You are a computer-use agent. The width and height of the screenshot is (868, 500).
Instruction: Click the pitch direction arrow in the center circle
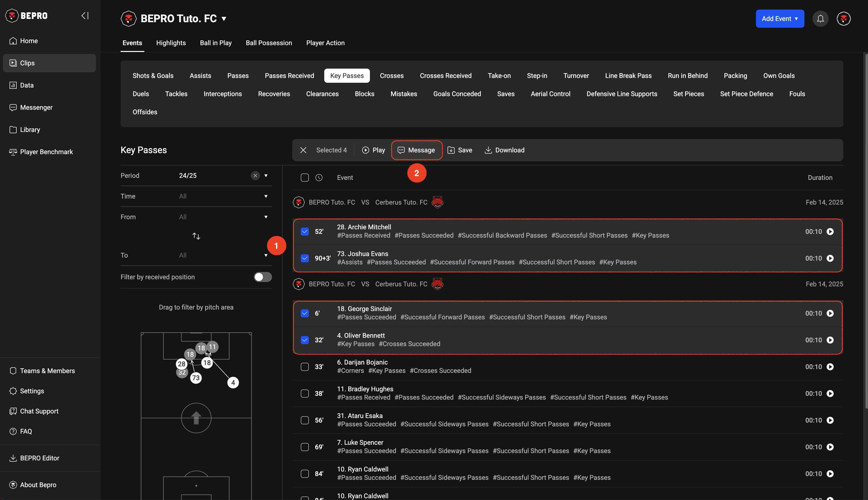[x=196, y=418]
